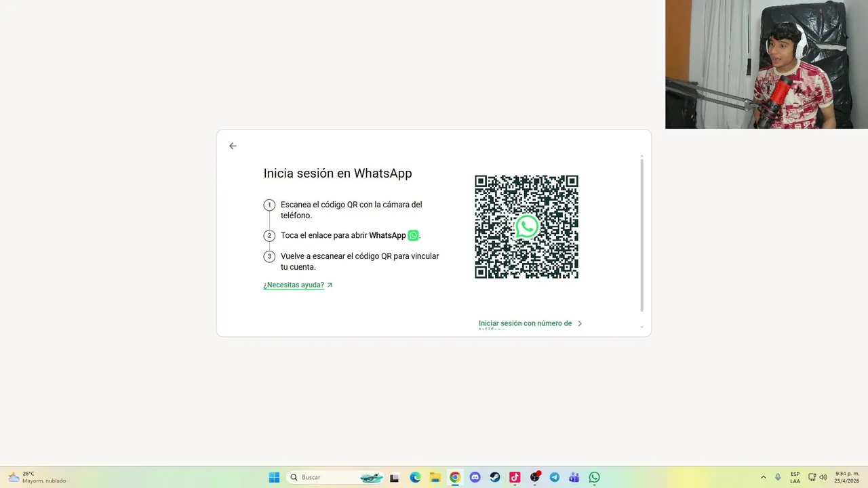Open the clock and calendar at 9:34 p. m.

tap(847, 477)
